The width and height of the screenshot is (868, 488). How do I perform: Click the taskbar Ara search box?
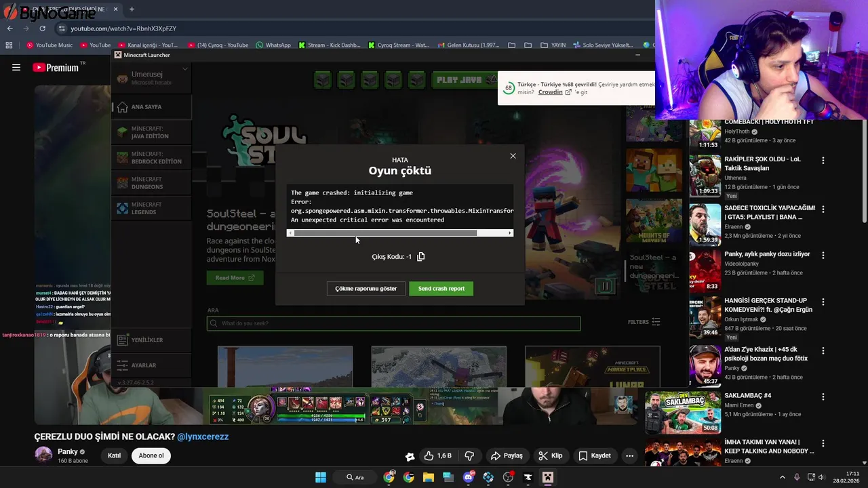coord(357,477)
